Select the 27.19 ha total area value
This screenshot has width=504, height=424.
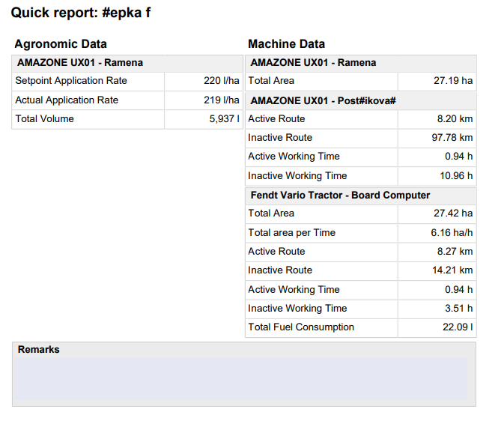pos(453,81)
